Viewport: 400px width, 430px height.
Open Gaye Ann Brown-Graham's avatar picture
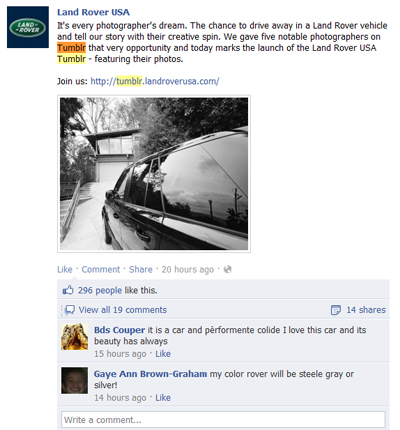75,381
